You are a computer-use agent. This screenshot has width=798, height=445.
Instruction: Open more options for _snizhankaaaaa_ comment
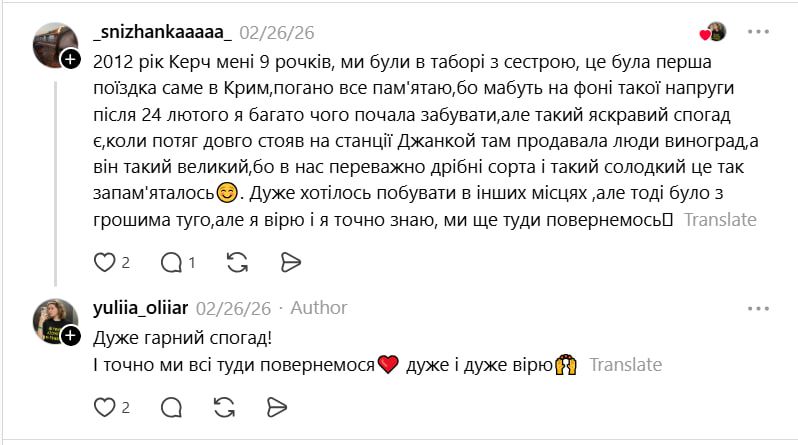coord(760,32)
